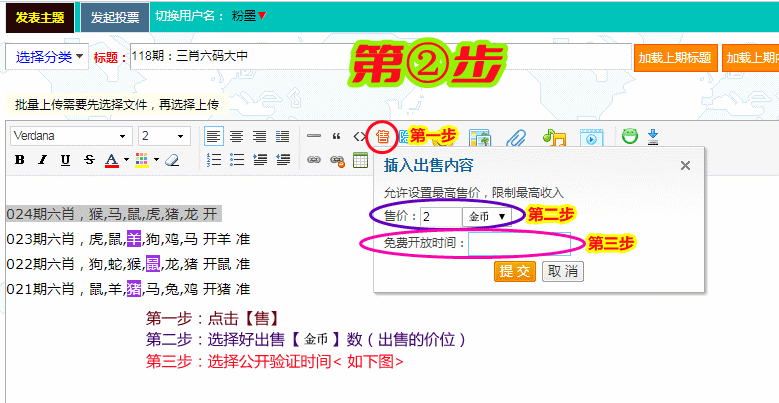Screen dimensions: 779x403
Task: Toggle underline text formatting
Action: [65, 160]
